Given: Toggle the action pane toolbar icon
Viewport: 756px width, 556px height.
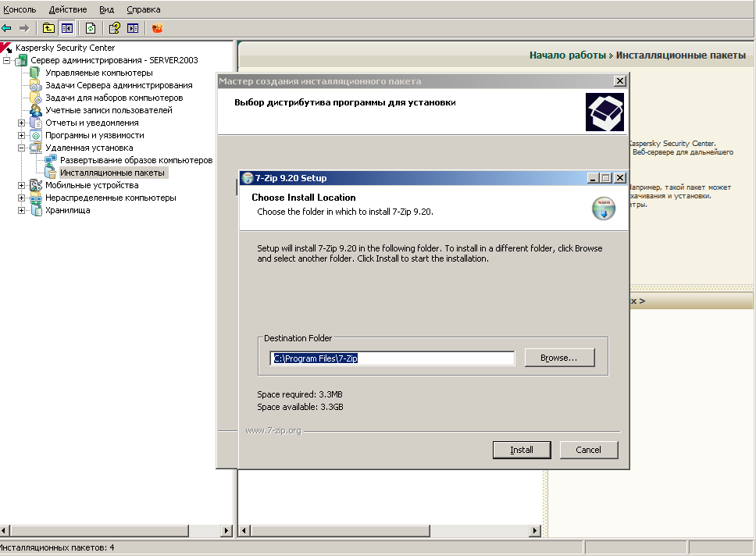Looking at the screenshot, I should pos(133,28).
